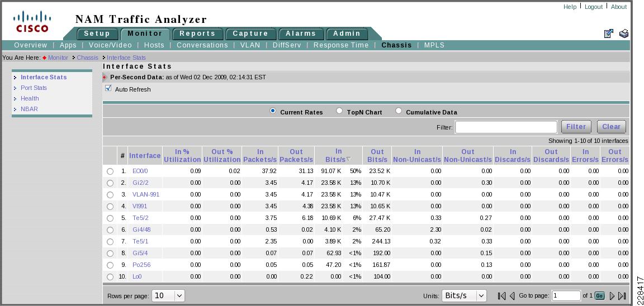The width and height of the screenshot is (644, 306).
Task: Open the Monitor tab
Action: 145,34
